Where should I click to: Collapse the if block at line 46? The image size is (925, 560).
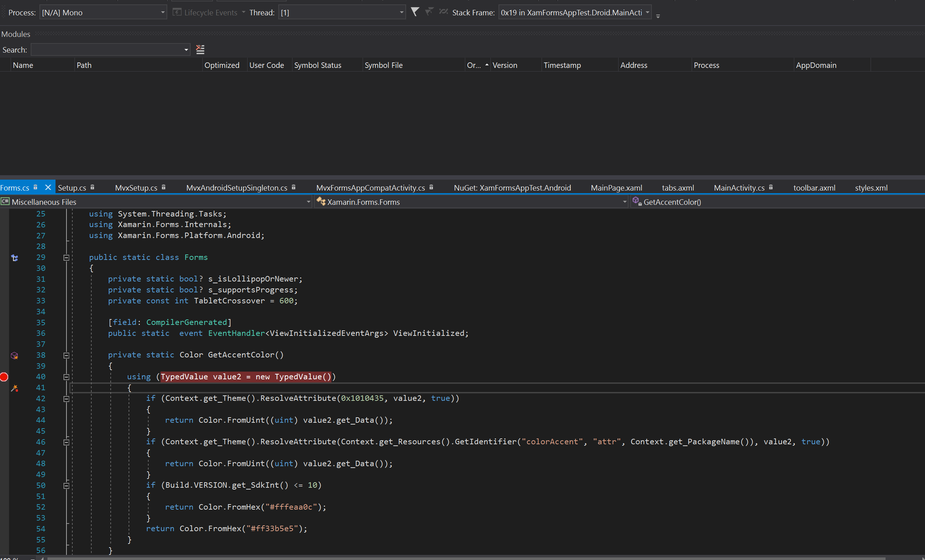(66, 442)
